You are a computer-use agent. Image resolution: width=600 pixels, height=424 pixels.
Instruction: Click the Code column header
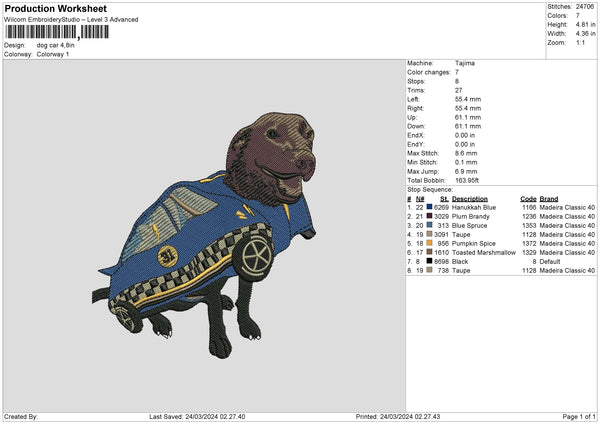528,198
